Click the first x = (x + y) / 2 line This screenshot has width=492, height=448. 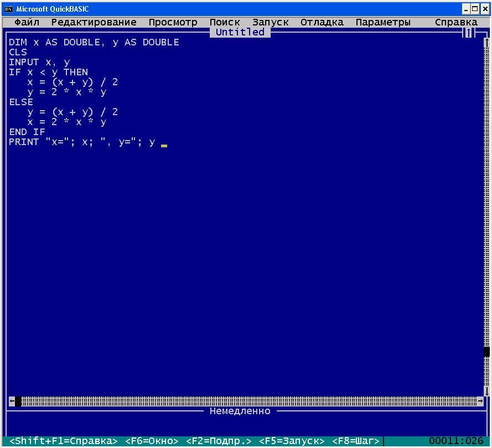[72, 83]
